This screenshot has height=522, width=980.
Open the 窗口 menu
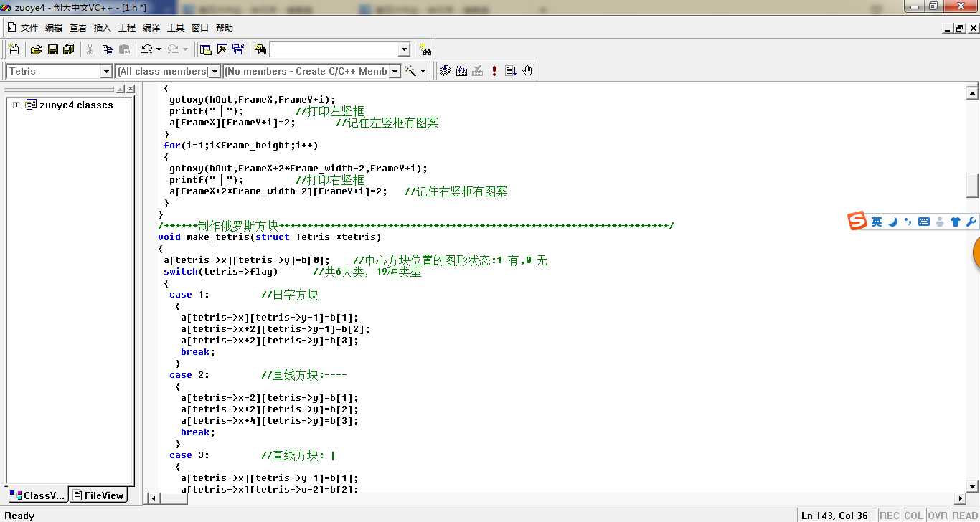[x=200, y=28]
